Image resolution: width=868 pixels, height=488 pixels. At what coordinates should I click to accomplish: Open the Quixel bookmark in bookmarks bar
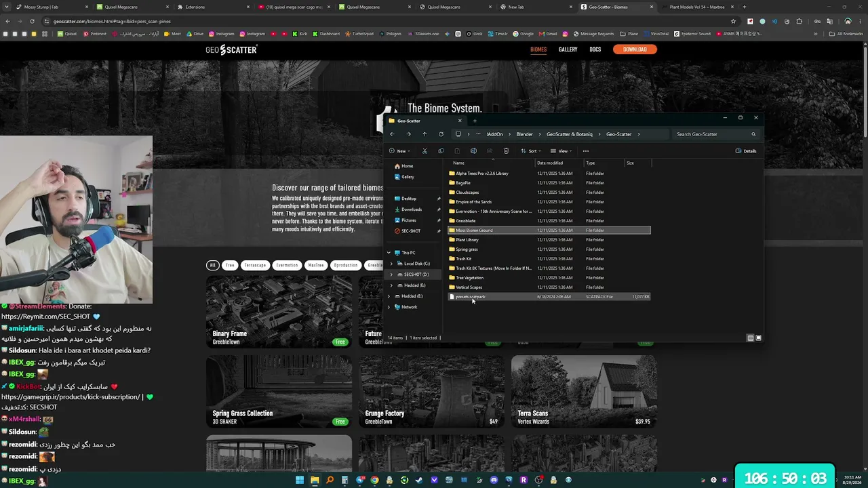coord(67,34)
